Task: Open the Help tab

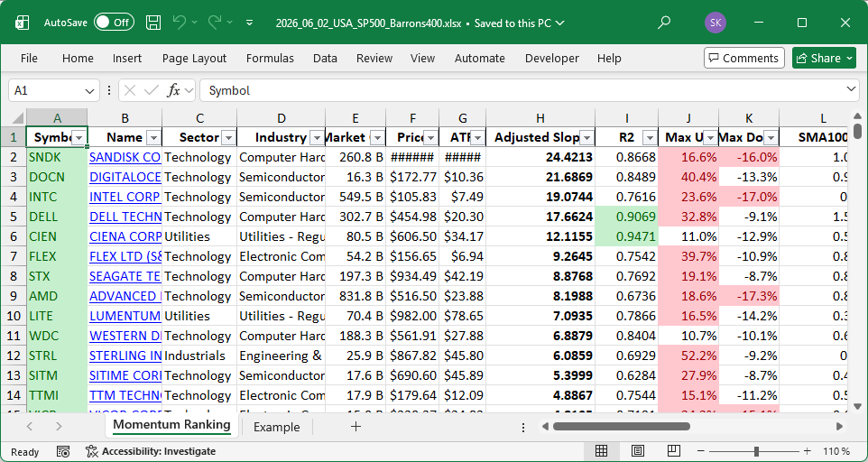Action: (609, 58)
